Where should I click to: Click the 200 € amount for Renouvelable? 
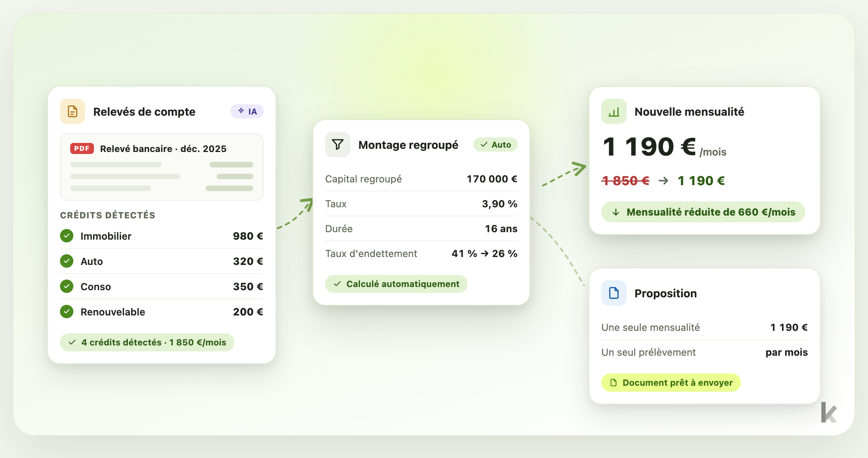point(248,312)
